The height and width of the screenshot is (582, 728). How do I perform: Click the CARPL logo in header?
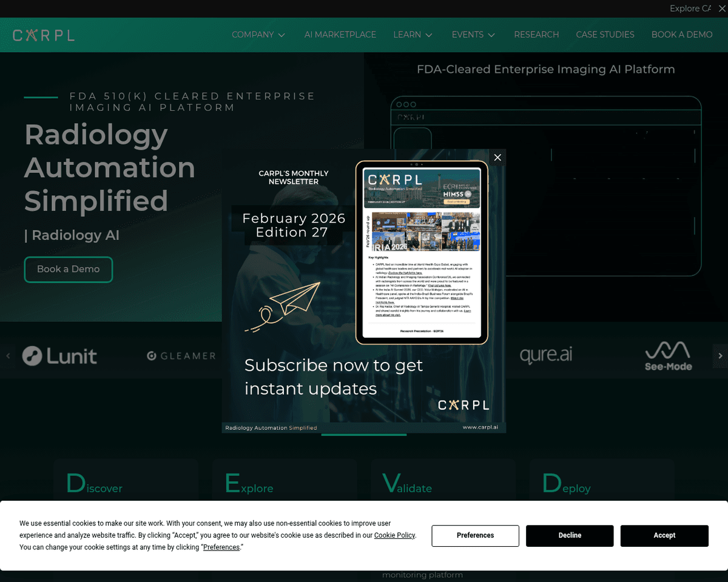pos(44,35)
